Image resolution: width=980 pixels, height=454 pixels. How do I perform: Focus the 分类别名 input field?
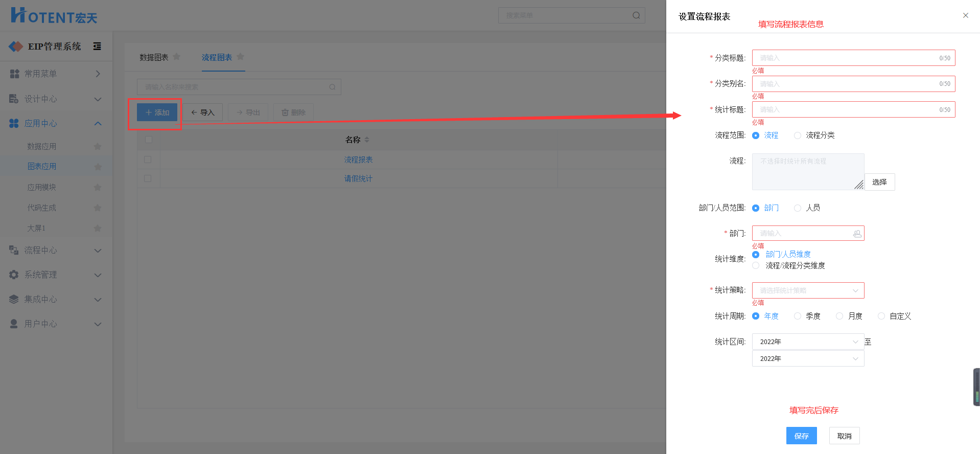[x=853, y=84]
